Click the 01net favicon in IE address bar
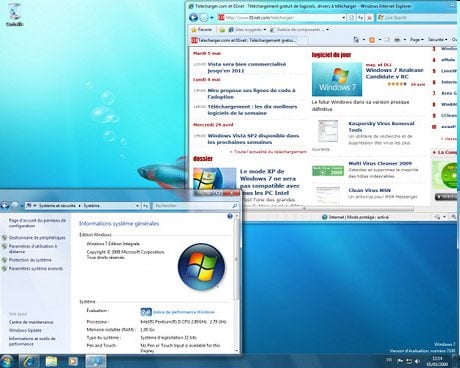 coord(221,17)
